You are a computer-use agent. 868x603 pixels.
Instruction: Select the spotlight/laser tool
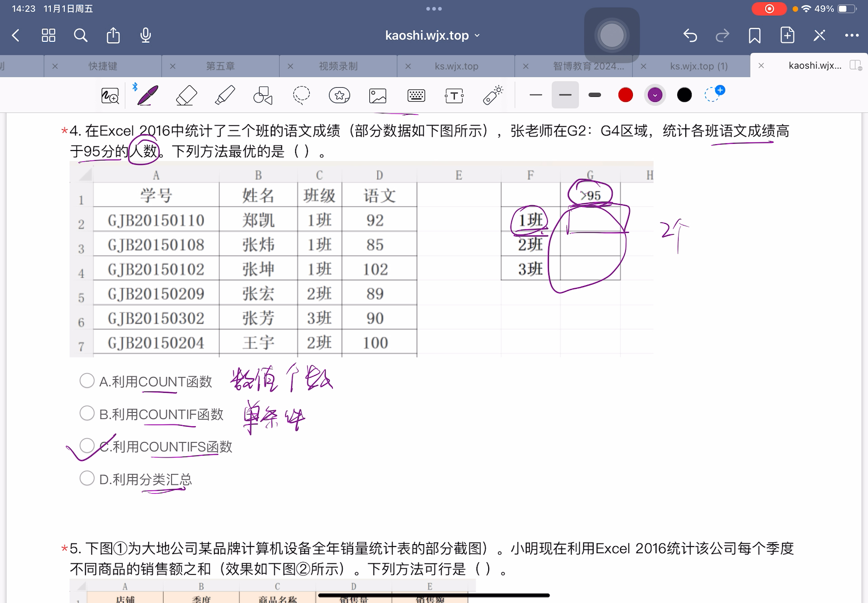point(495,95)
